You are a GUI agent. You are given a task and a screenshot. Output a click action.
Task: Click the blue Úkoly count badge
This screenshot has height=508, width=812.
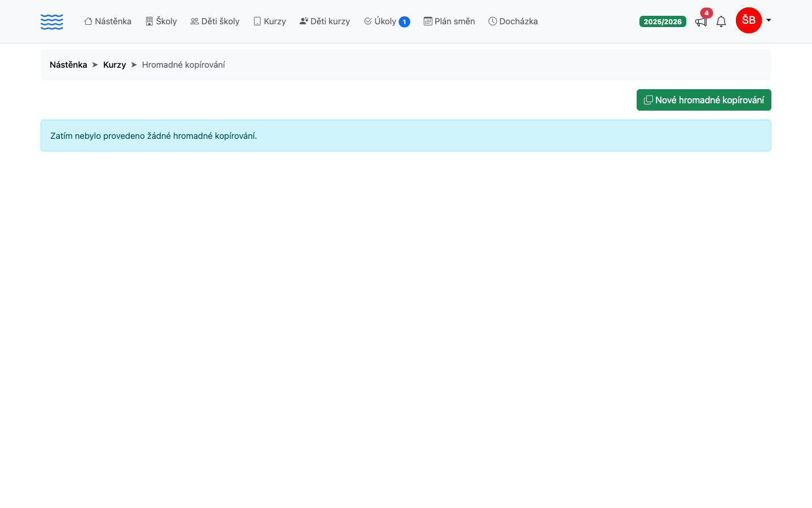click(404, 22)
